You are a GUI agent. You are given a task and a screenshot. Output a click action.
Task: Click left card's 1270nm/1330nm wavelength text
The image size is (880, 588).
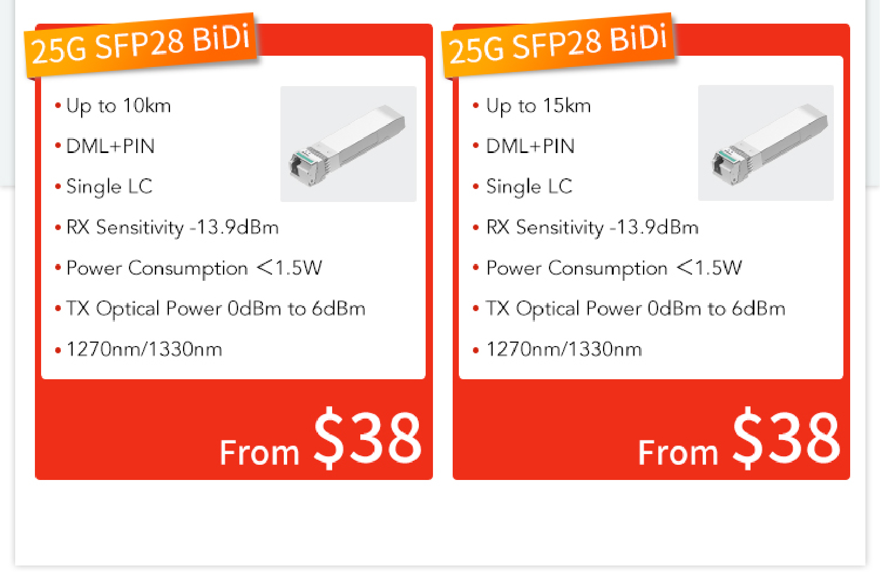144,349
